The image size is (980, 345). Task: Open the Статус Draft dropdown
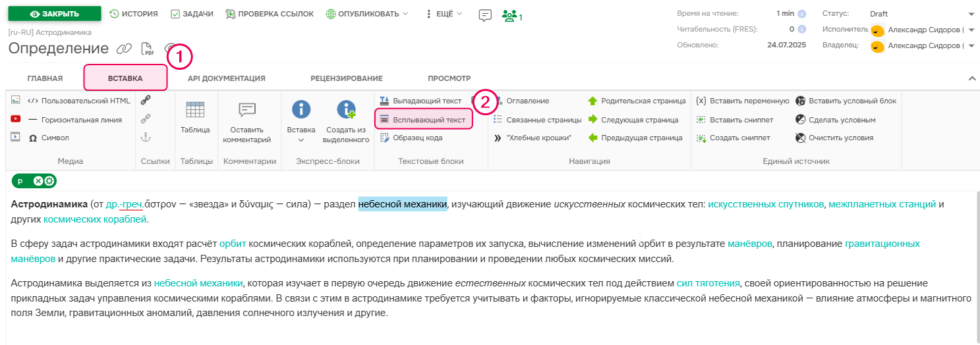click(923, 14)
